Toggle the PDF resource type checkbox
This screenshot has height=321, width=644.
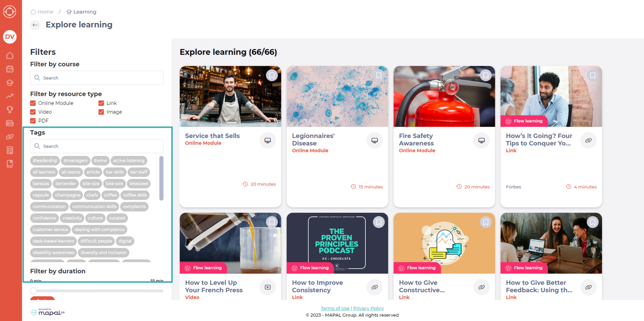pos(33,120)
